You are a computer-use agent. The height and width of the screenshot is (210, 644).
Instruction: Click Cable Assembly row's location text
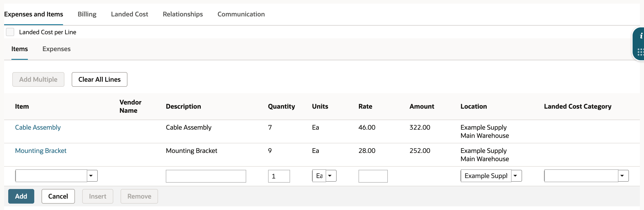coord(485,131)
